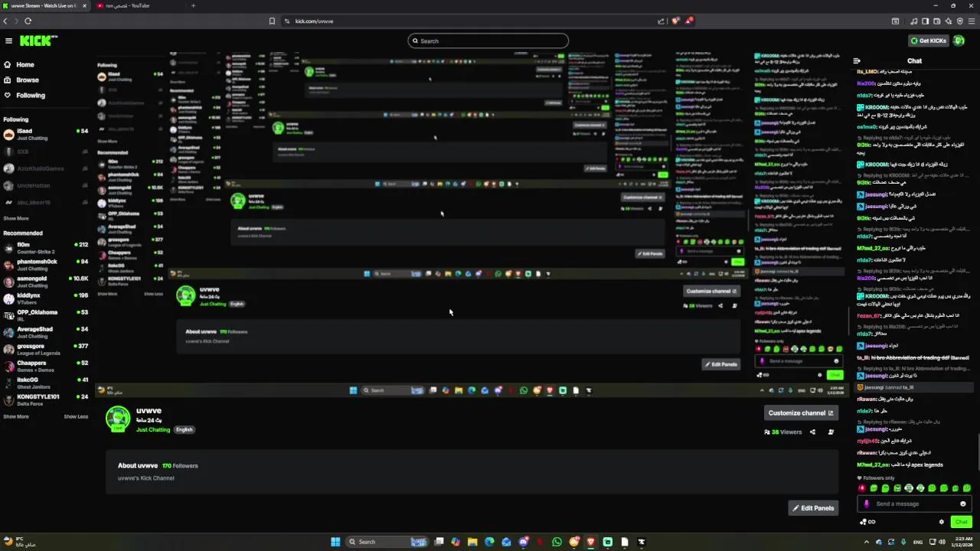Bookmark this page icon

[272, 21]
